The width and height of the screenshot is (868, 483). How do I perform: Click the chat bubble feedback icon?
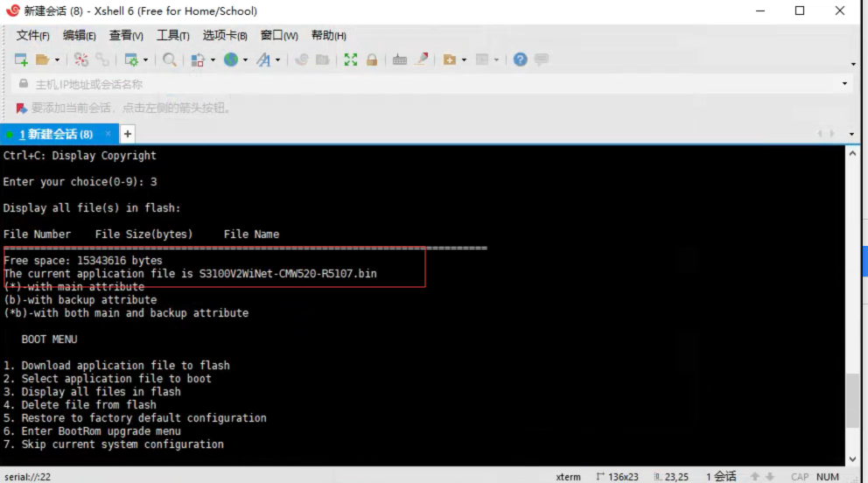pyautogui.click(x=542, y=59)
